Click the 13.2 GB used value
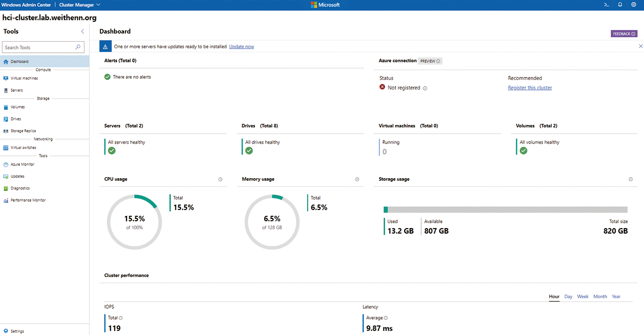The height and width of the screenshot is (335, 644). 400,231
